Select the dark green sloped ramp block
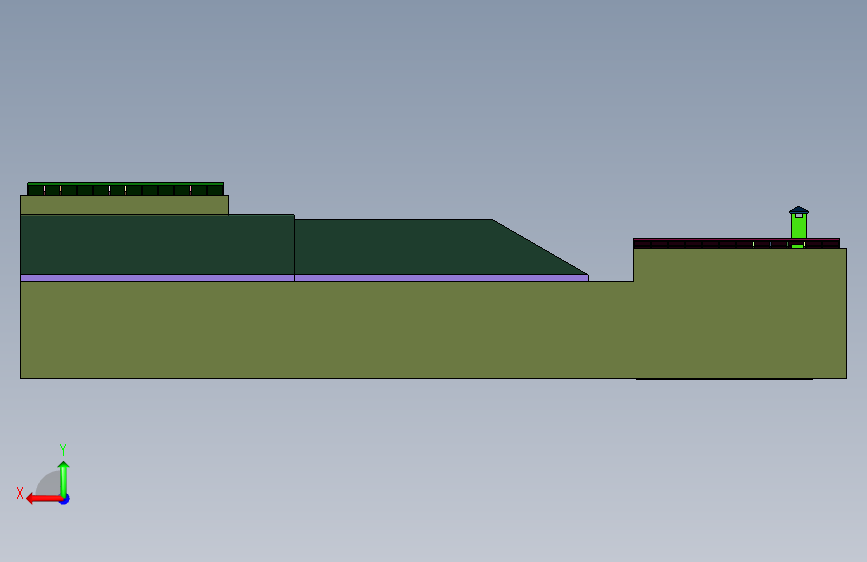This screenshot has width=867, height=562. [x=440, y=247]
